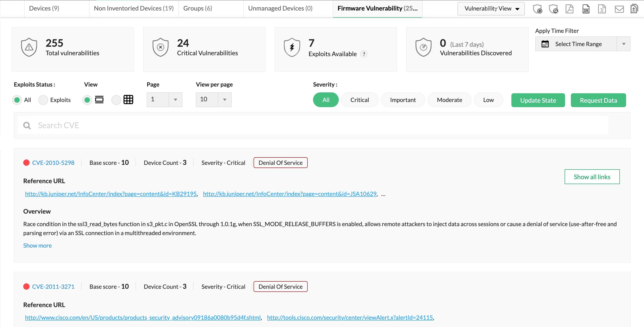Click Exploits Available help question mark
The height and width of the screenshot is (327, 644).
364,54
